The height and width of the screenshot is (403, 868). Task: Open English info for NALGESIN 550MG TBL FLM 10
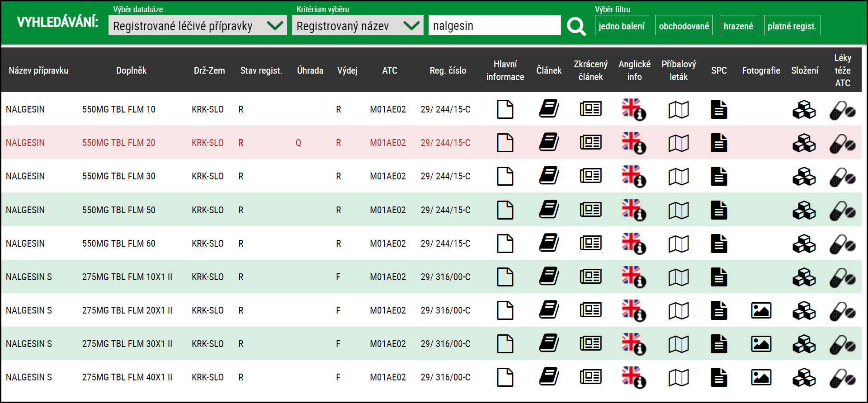634,109
